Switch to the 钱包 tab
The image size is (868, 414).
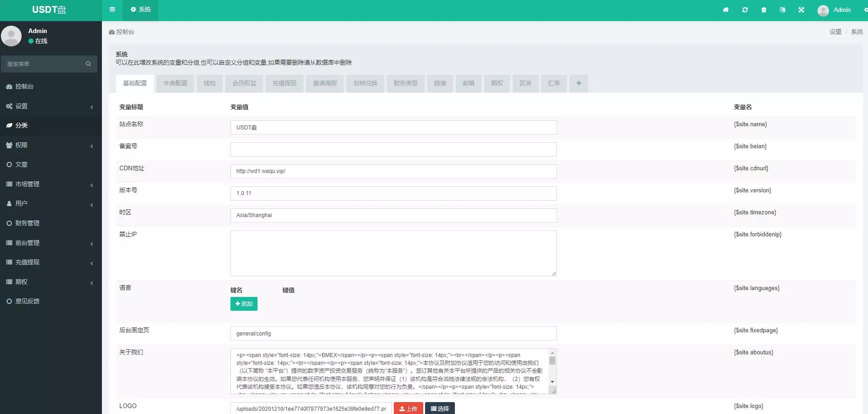click(x=209, y=84)
